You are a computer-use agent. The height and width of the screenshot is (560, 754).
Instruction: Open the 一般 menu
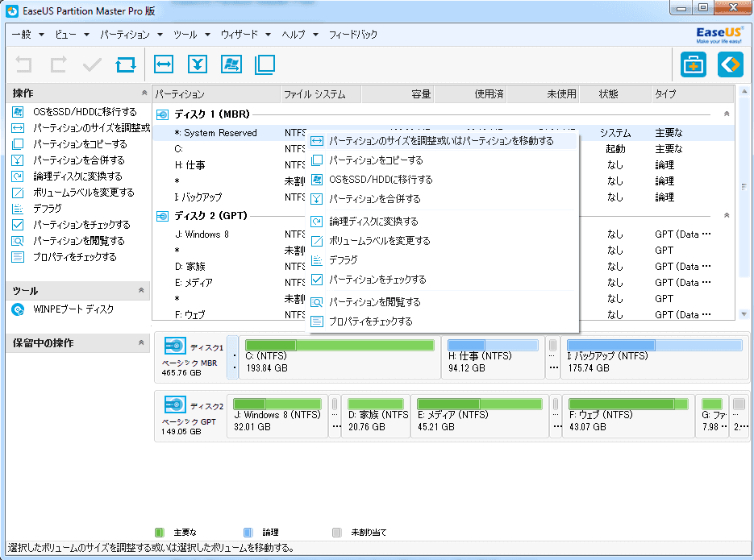pyautogui.click(x=27, y=35)
